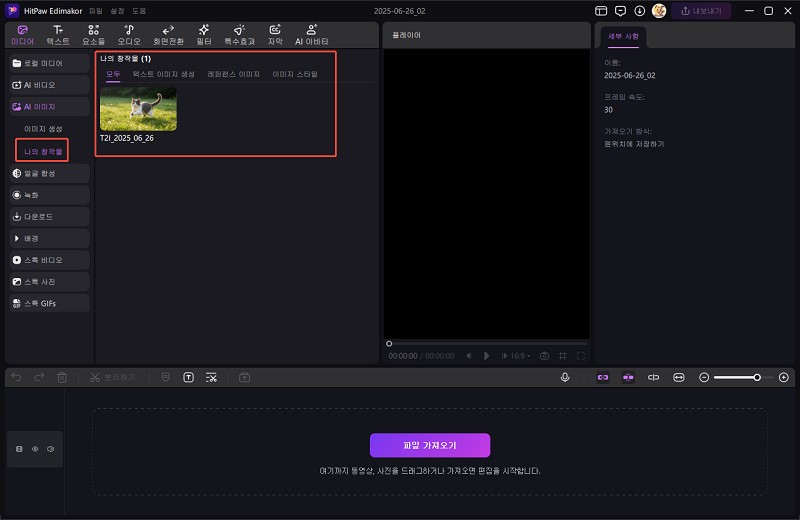Open the 화면전환 (Transitions) tab
Image resolution: width=800 pixels, height=520 pixels.
tap(168, 35)
